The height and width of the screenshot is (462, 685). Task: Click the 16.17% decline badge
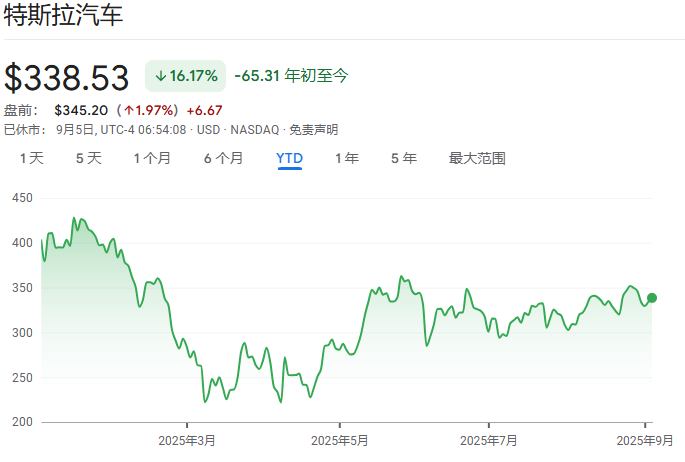pyautogui.click(x=185, y=76)
